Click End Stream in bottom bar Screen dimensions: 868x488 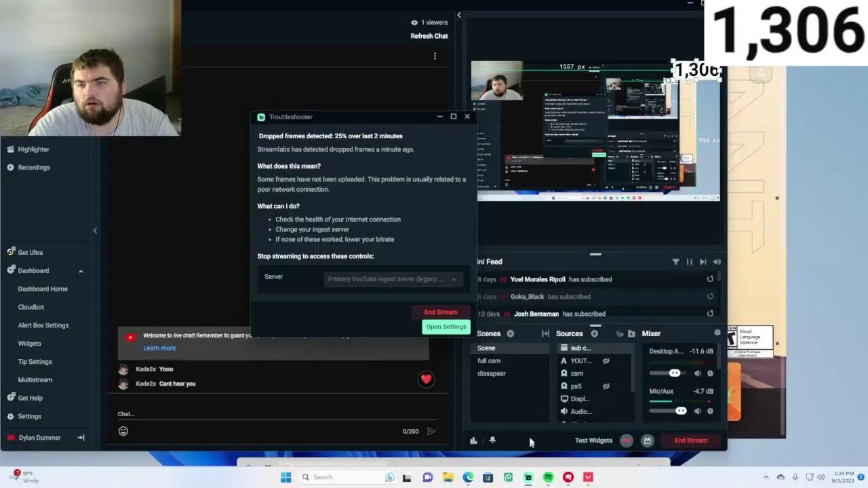pyautogui.click(x=691, y=441)
